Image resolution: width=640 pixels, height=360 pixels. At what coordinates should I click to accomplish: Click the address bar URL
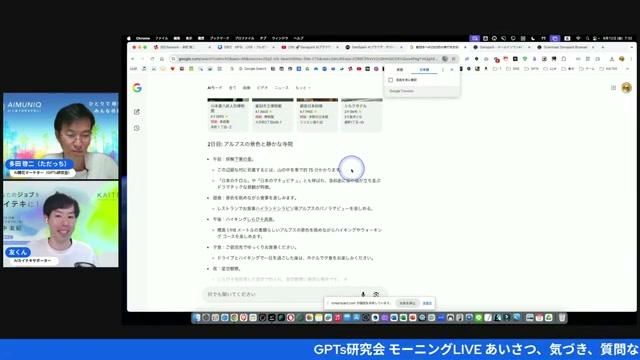tap(308, 59)
